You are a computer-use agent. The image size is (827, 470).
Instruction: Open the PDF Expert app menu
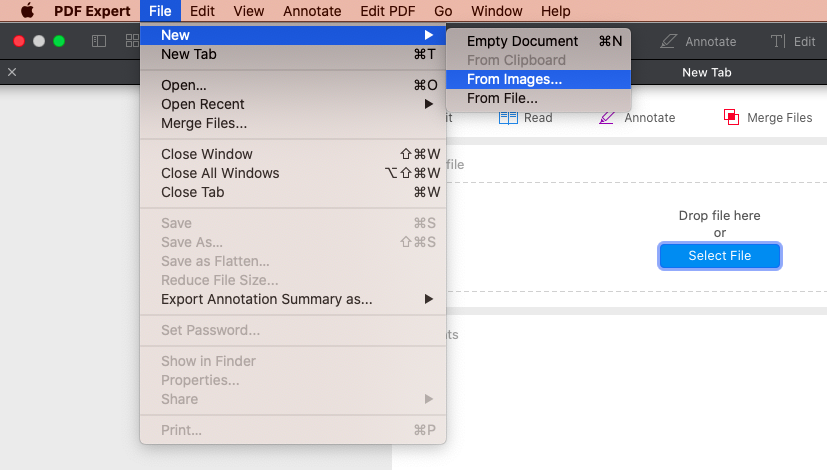pyautogui.click(x=92, y=11)
